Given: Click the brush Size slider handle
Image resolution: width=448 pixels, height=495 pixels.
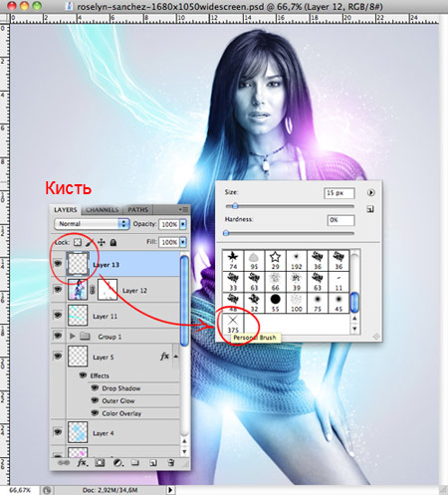Looking at the screenshot, I should (x=235, y=206).
